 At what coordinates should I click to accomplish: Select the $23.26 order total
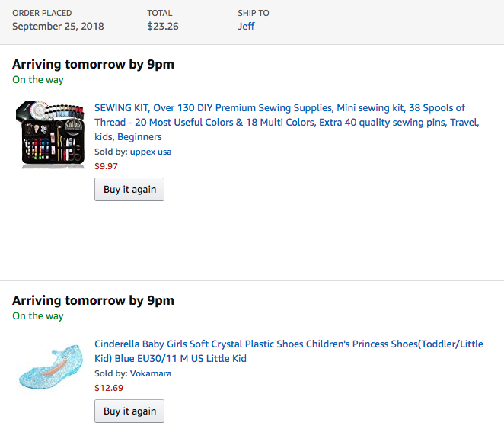point(163,26)
